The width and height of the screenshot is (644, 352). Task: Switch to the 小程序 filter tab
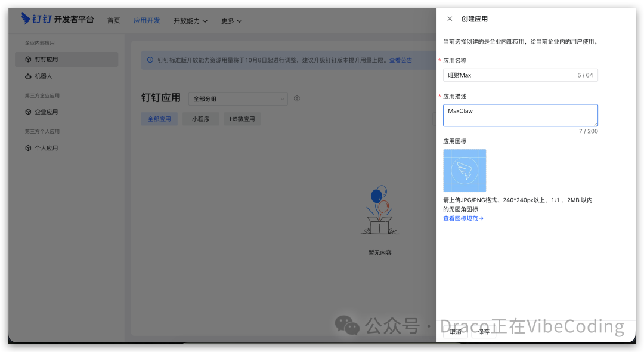pyautogui.click(x=200, y=119)
